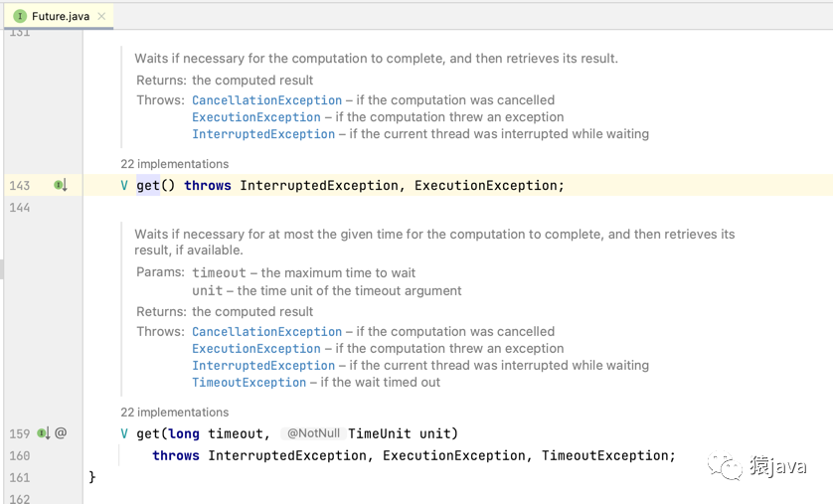
Task: Open the first InterruptedException doc link
Action: [263, 134]
